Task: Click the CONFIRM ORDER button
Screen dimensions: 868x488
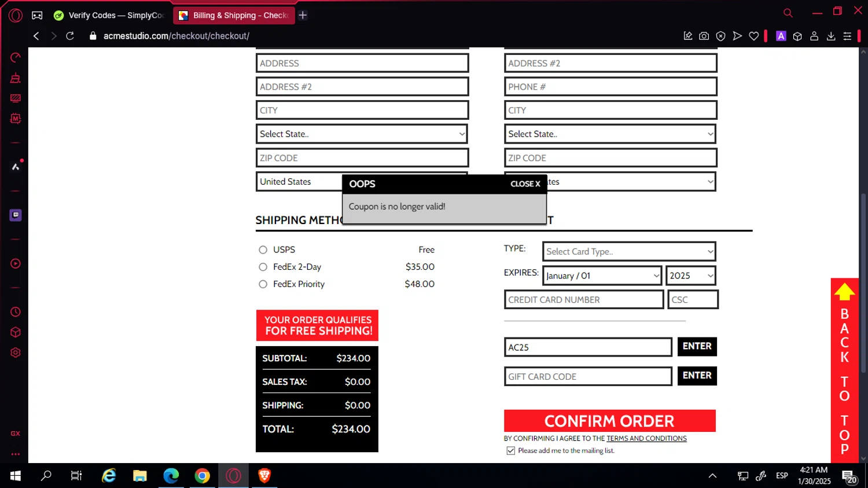Action: point(609,421)
